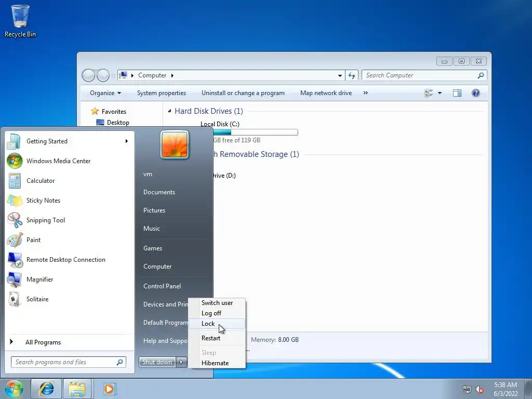This screenshot has height=399, width=532.
Task: Click the Explorer back arrow button
Action: click(88, 75)
